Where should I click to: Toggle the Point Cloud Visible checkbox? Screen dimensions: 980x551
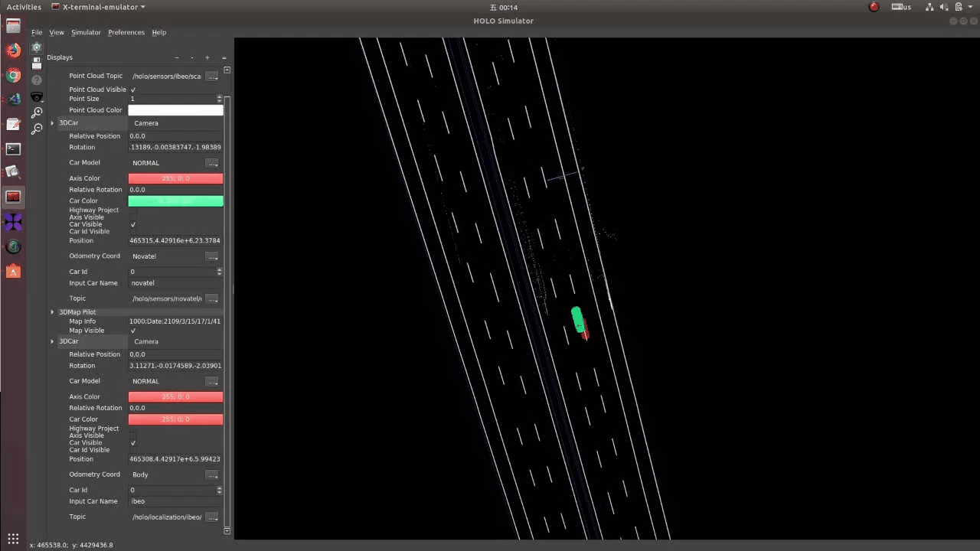(133, 90)
